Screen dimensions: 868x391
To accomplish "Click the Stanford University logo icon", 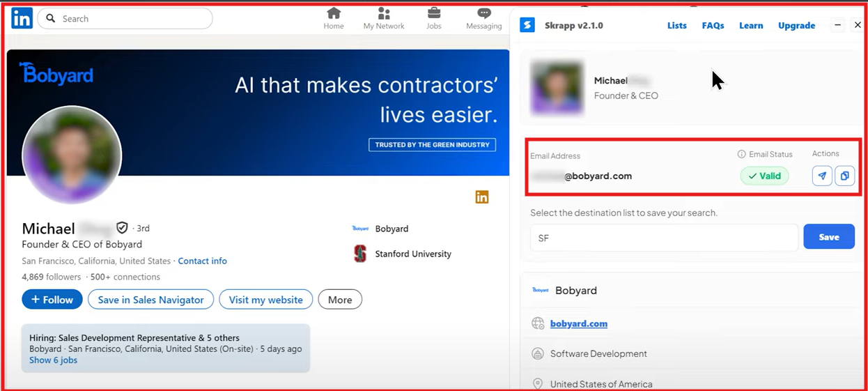I will (x=360, y=254).
